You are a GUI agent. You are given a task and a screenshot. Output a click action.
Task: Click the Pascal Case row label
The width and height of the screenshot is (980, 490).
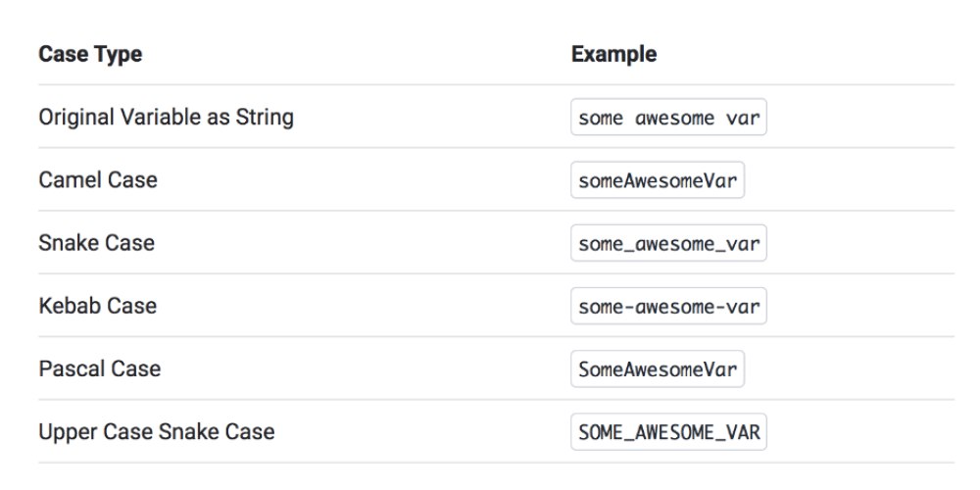(100, 368)
